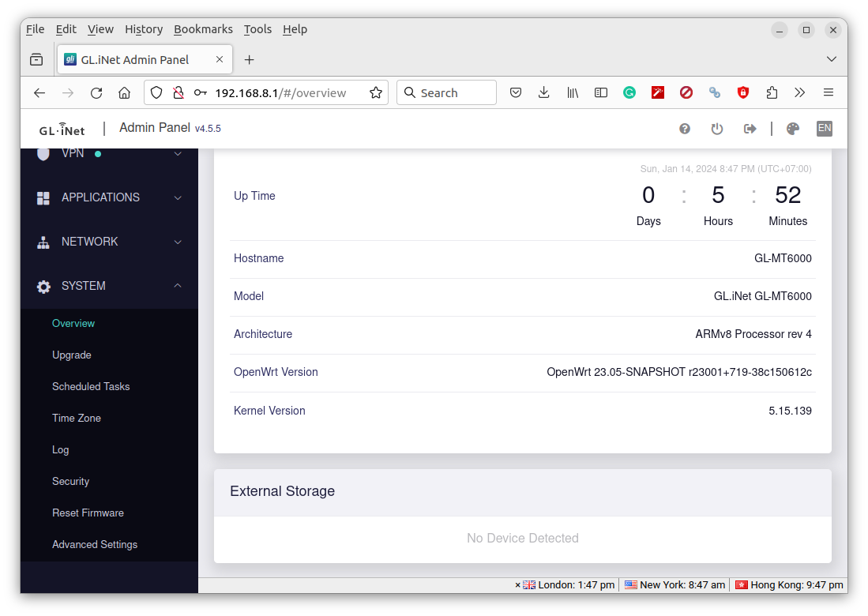Open the extensions puzzle piece icon
Viewport: 868px width, 616px height.
[772, 93]
